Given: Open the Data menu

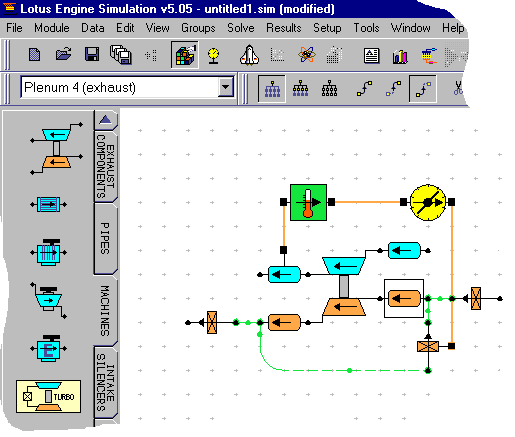Looking at the screenshot, I should click(x=93, y=28).
